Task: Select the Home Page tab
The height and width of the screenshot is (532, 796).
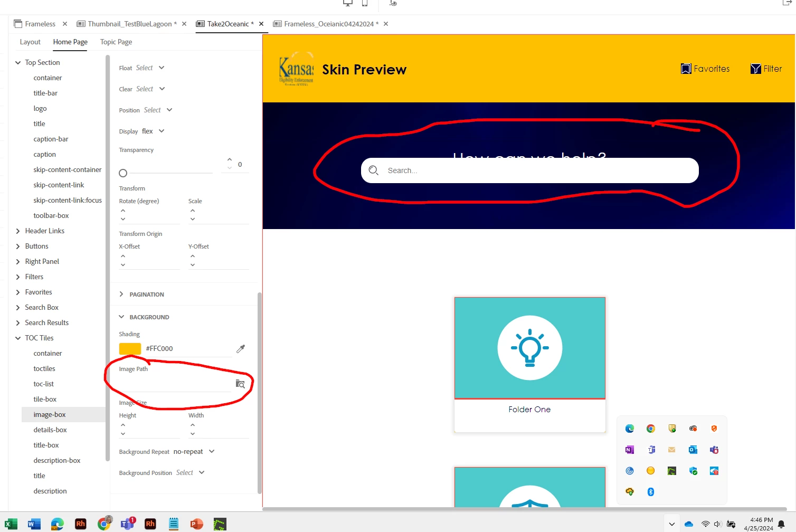Action: tap(70, 42)
